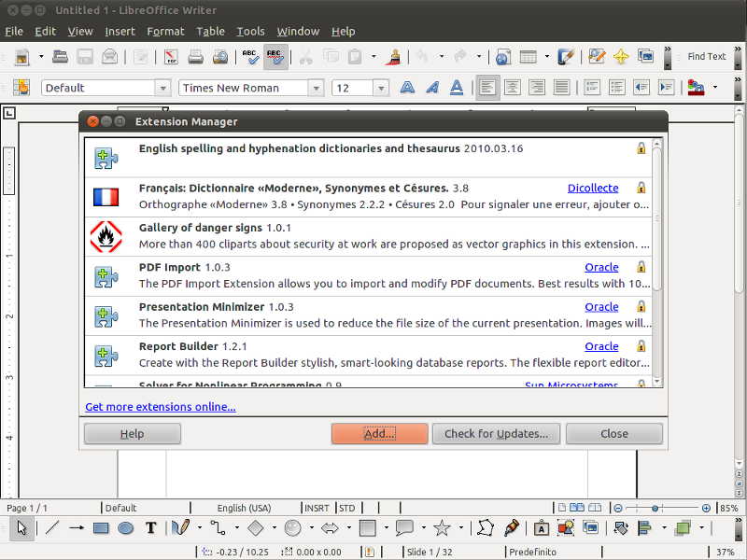Open the Tools menu
Screen dimensions: 747x560
pyautogui.click(x=250, y=31)
